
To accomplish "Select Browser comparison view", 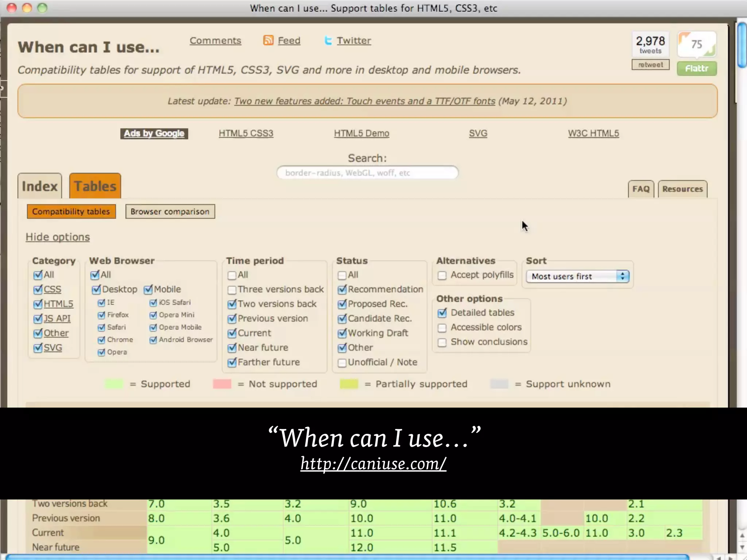I will click(170, 211).
